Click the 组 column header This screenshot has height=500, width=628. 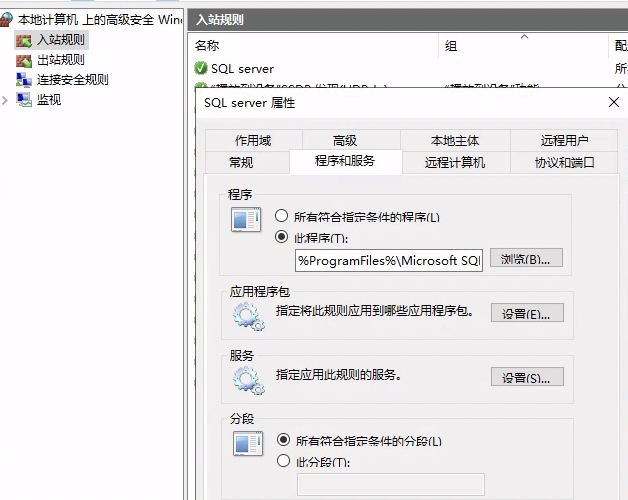tap(523, 46)
